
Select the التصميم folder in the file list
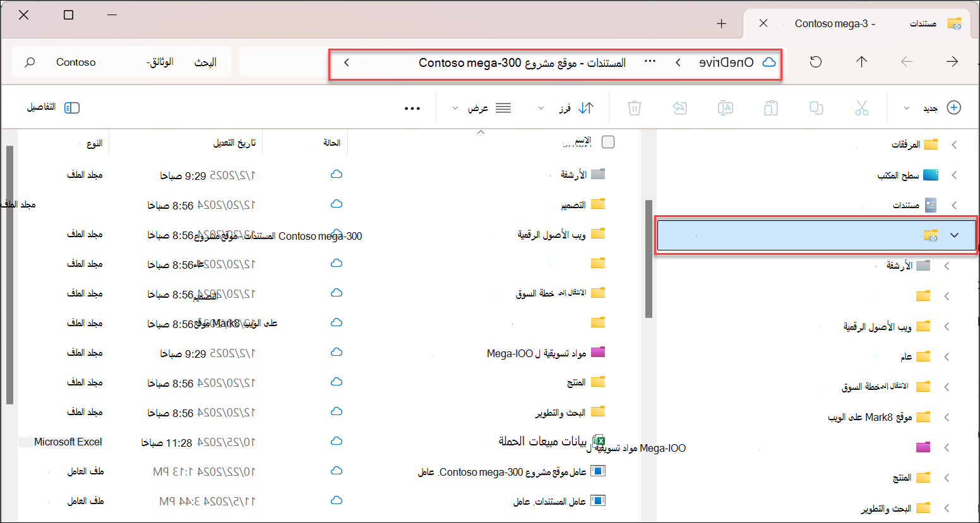coord(583,204)
